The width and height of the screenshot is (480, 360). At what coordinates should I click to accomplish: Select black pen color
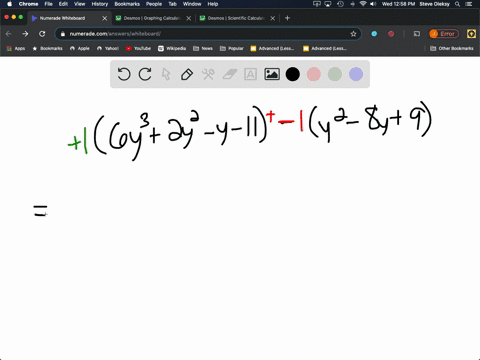[293, 74]
